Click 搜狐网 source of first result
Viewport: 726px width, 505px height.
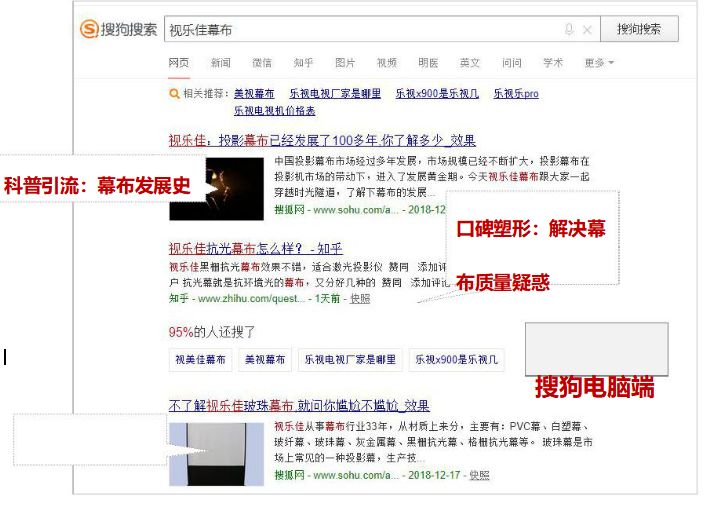(289, 210)
